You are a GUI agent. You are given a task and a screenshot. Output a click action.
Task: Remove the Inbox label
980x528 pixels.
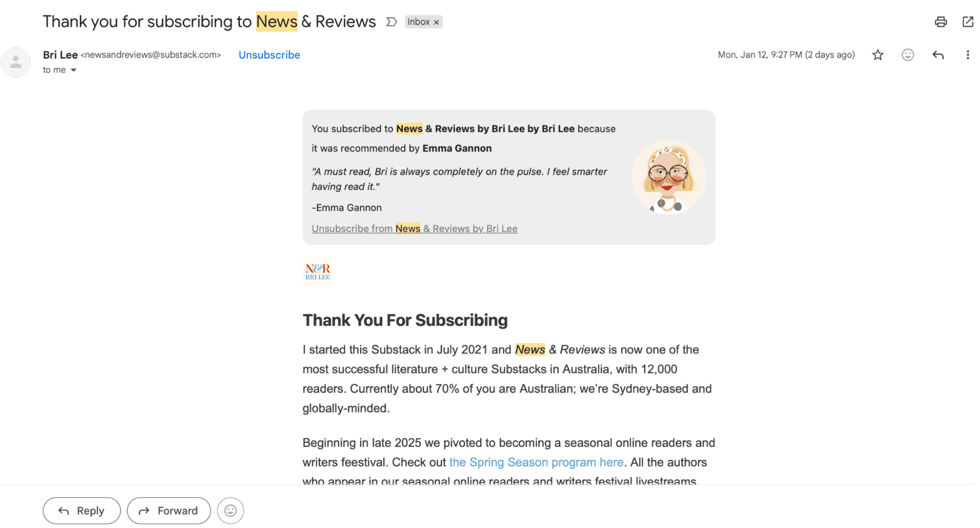pyautogui.click(x=436, y=22)
